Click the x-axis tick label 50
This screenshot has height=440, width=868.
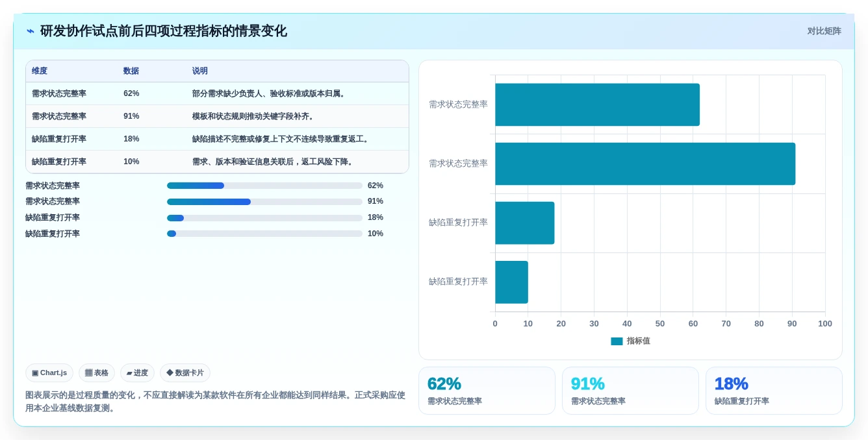[x=660, y=324]
